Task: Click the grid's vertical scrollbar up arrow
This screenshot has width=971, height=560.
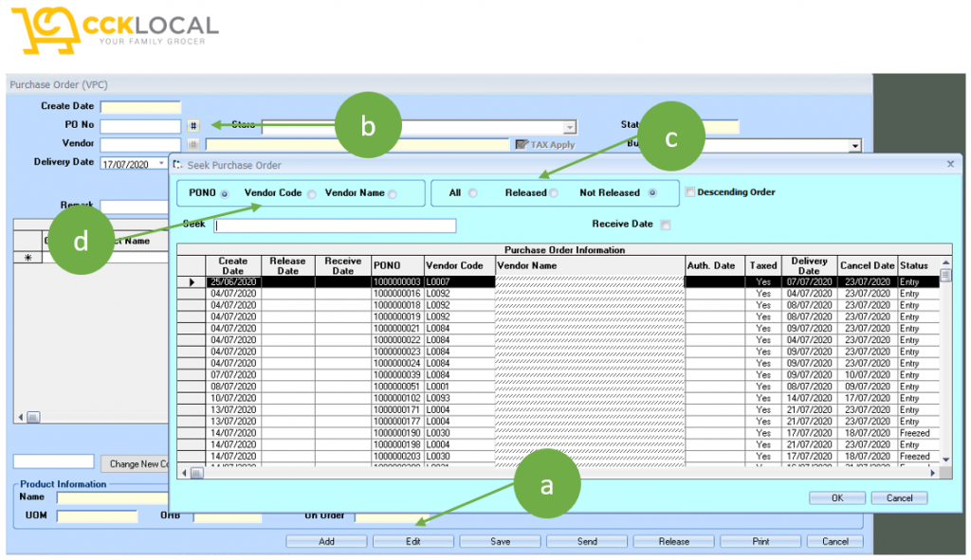Action: point(945,262)
